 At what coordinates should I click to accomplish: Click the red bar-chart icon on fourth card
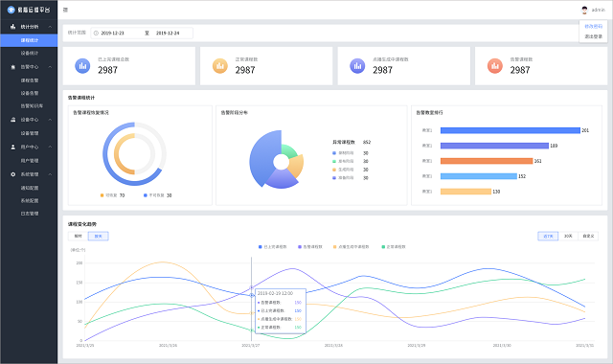(495, 66)
